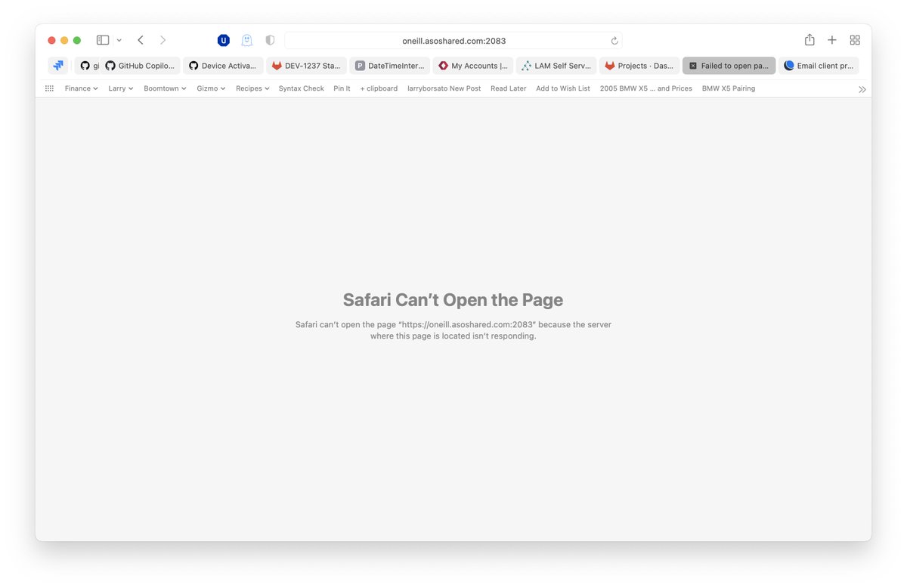This screenshot has height=588, width=907.
Task: Open the Pin It bookmark
Action: (342, 88)
